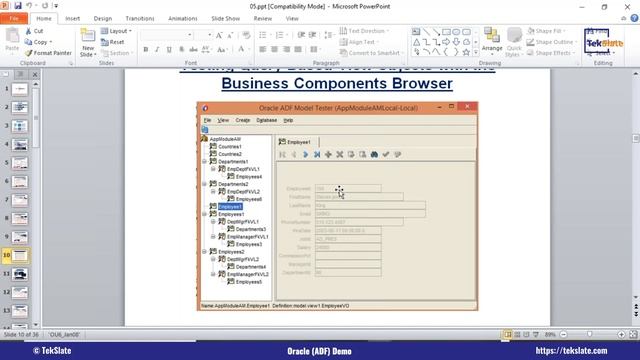This screenshot has height=360, width=640.
Task: Toggle Align Text Right
Action: pyautogui.click(x=287, y=49)
